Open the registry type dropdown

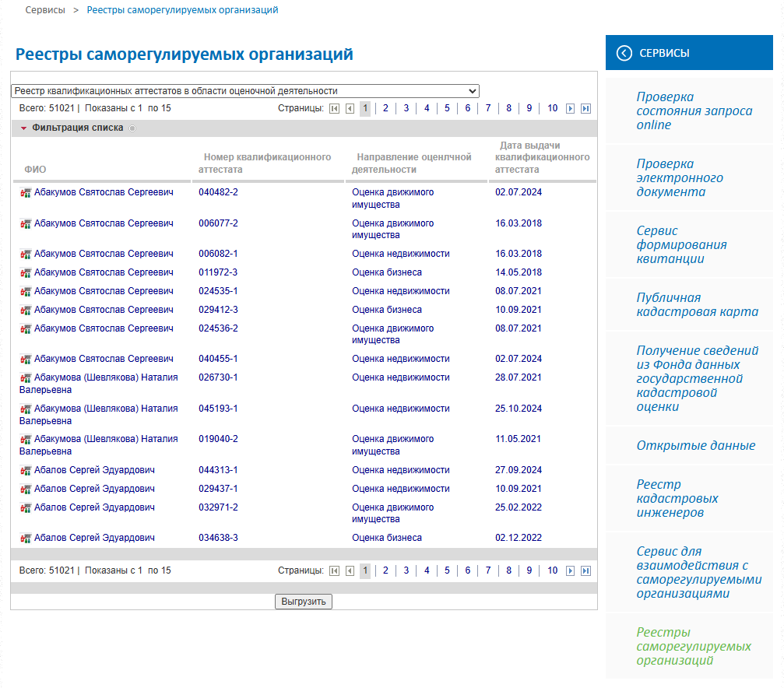point(245,91)
